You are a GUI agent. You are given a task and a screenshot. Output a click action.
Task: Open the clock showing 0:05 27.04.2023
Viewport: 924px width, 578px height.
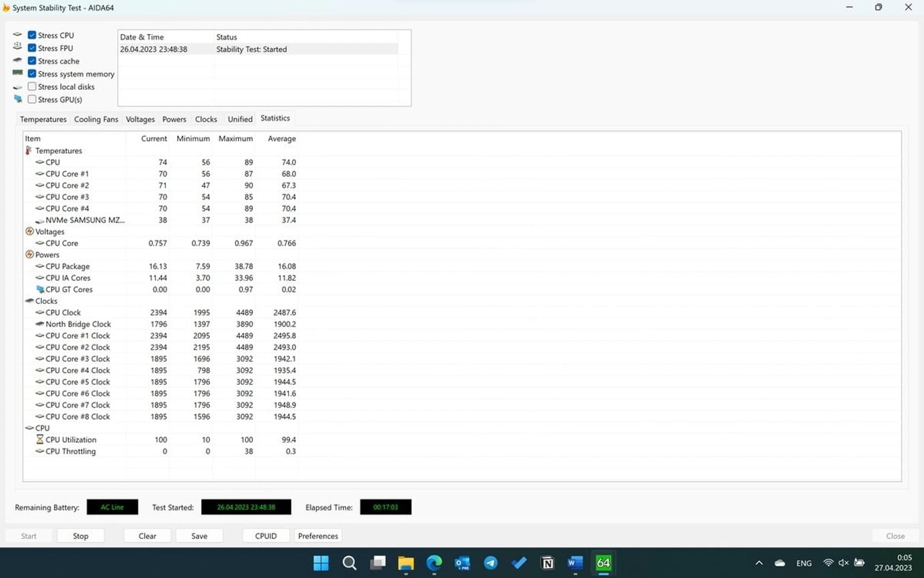tap(893, 563)
